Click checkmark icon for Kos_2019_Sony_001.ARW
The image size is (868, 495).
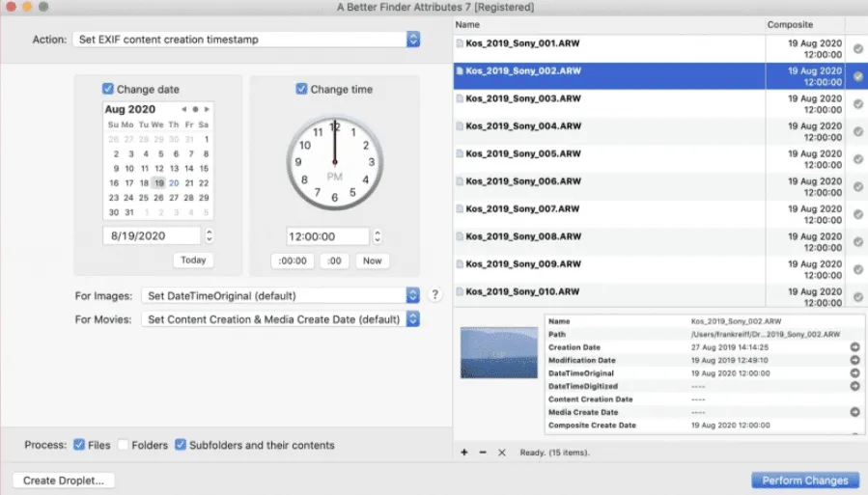coord(858,48)
